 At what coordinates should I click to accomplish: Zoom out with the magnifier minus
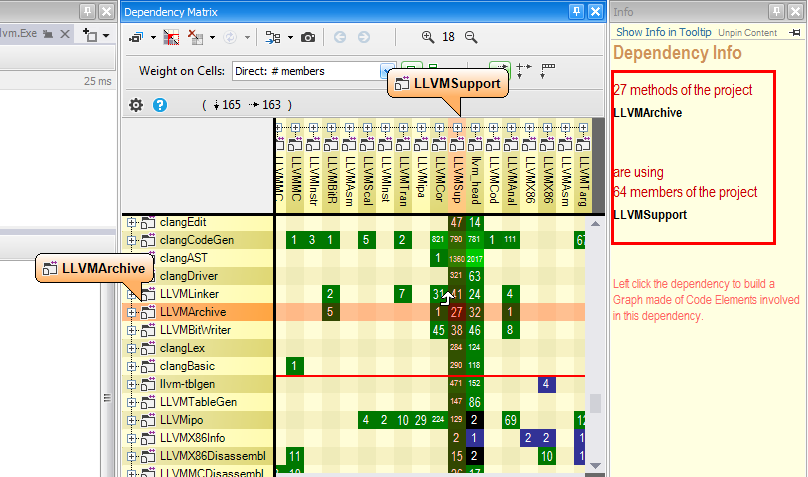pyautogui.click(x=471, y=37)
